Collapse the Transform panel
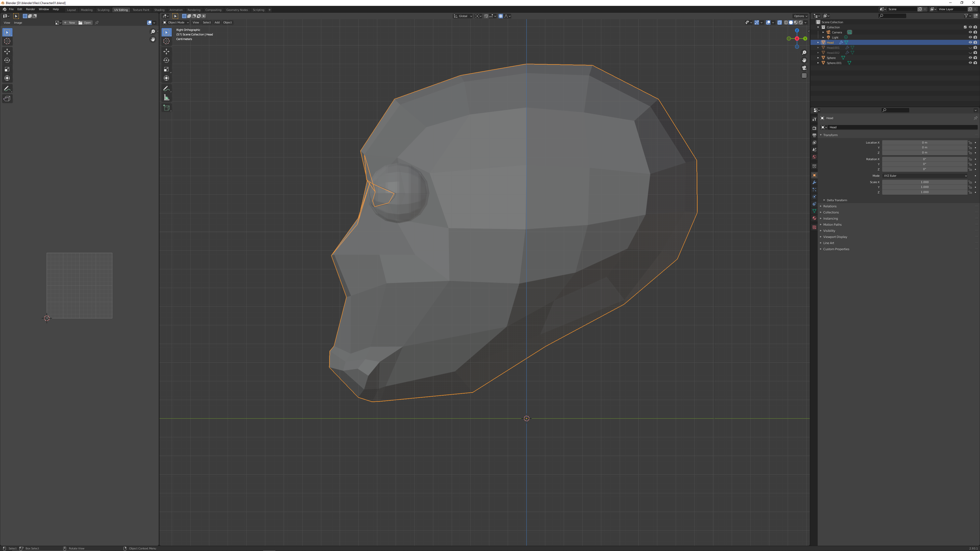The width and height of the screenshot is (980, 551). [830, 135]
